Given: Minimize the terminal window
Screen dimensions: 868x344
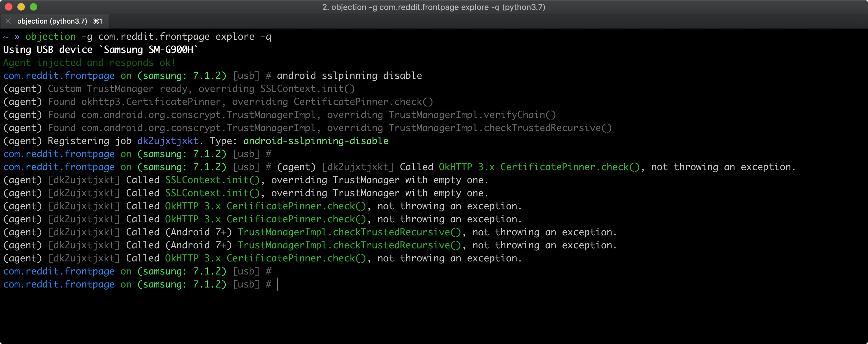Looking at the screenshot, I should click(21, 7).
